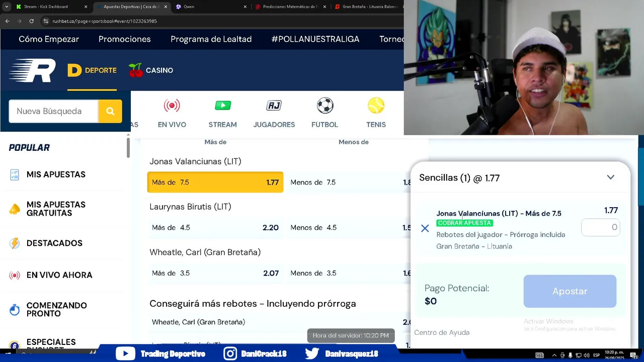Click the stake amount input field
Image resolution: width=644 pixels, height=362 pixels.
pyautogui.click(x=600, y=227)
